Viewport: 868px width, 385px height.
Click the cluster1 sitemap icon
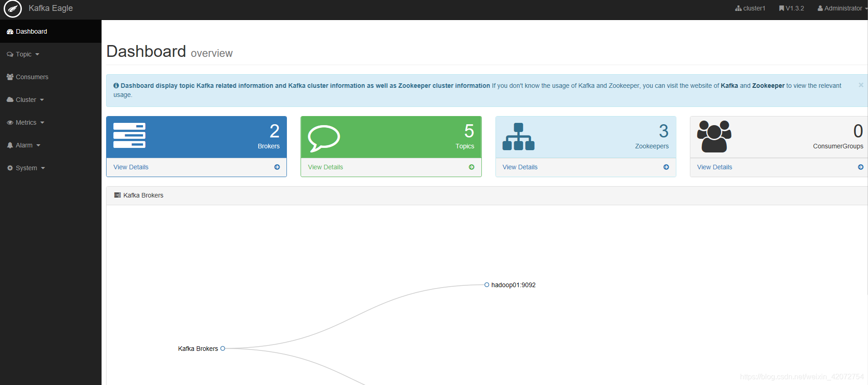[738, 8]
